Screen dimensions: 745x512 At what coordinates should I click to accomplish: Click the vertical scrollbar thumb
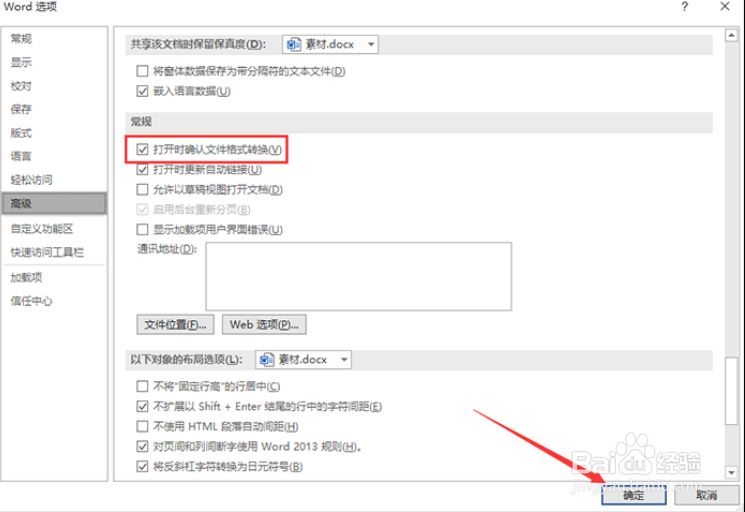[x=731, y=391]
